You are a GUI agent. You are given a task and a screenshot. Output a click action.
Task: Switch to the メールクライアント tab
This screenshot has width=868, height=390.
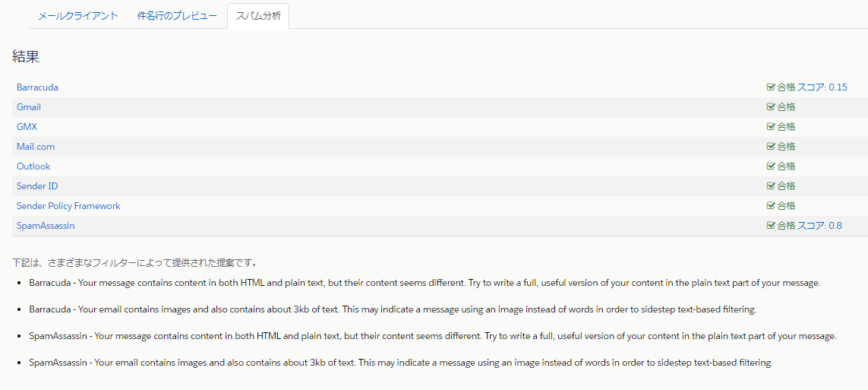pyautogui.click(x=78, y=16)
